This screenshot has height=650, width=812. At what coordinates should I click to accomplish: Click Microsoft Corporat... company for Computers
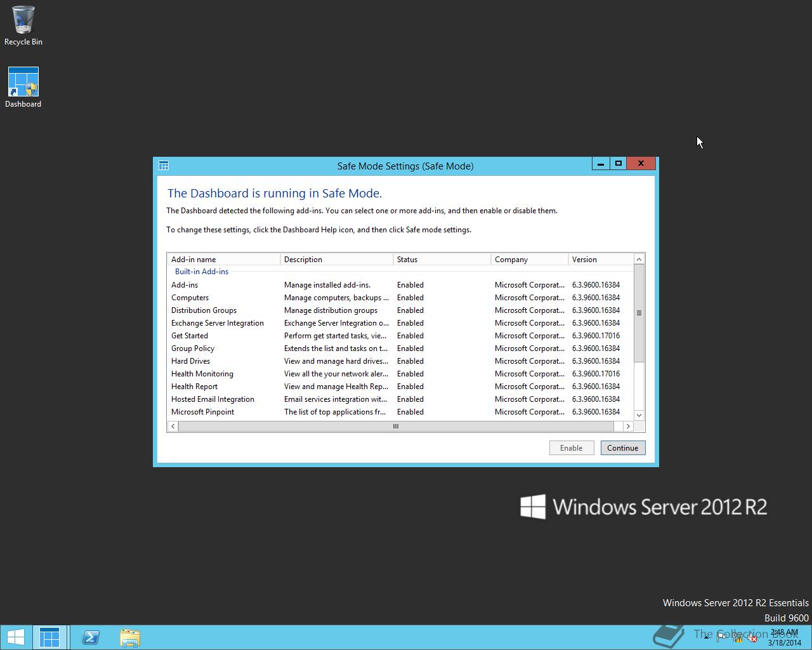530,298
